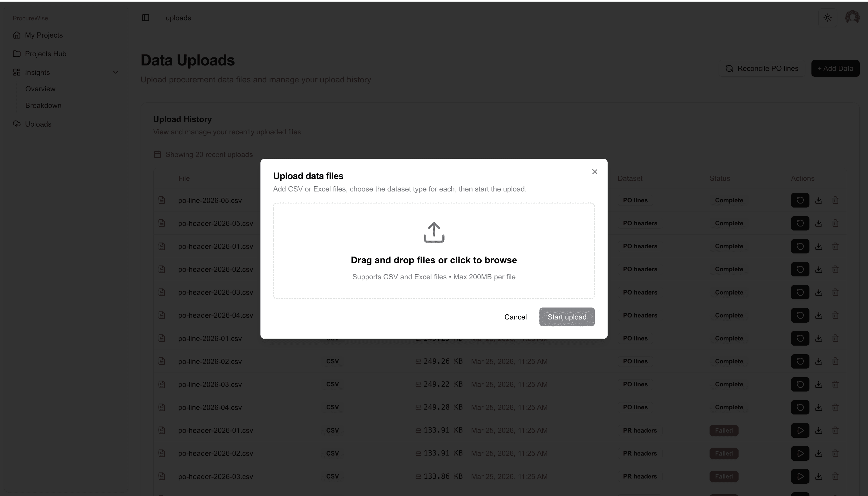
Task: Click the 133.86 KB file size
Action: coord(443,476)
